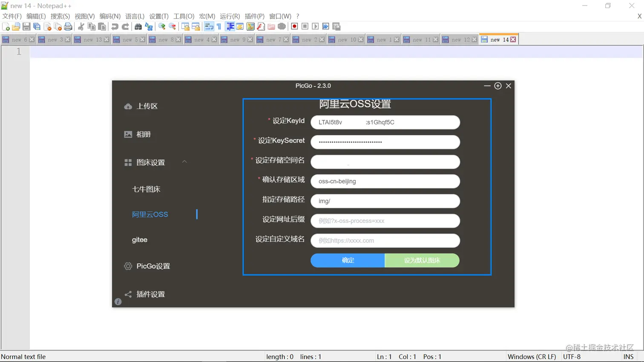Open Find with the binoculars icon
644x362 pixels.
138,26
